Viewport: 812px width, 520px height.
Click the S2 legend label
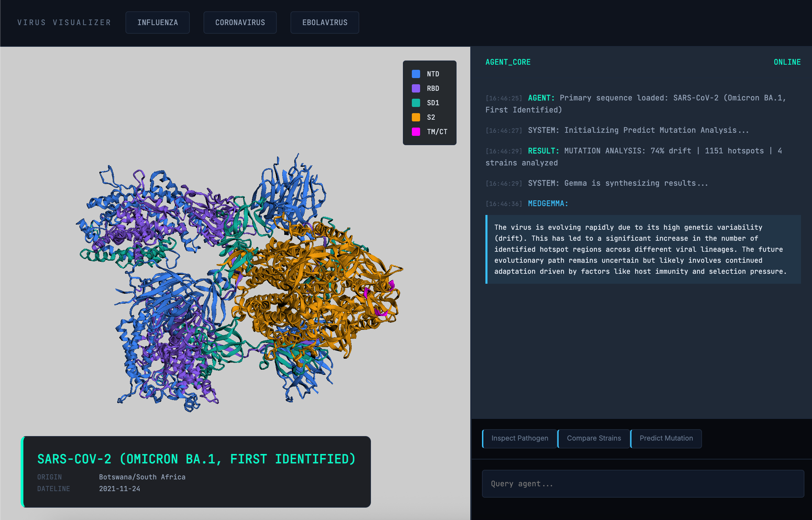click(431, 117)
